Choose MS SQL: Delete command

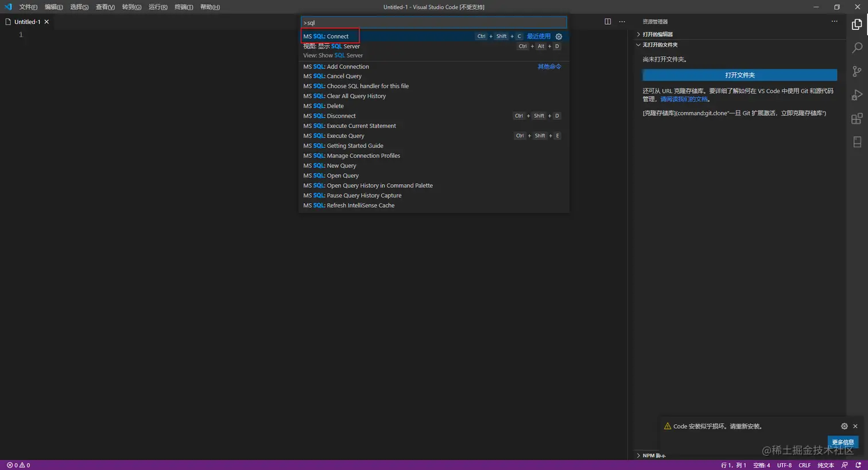[434, 106]
